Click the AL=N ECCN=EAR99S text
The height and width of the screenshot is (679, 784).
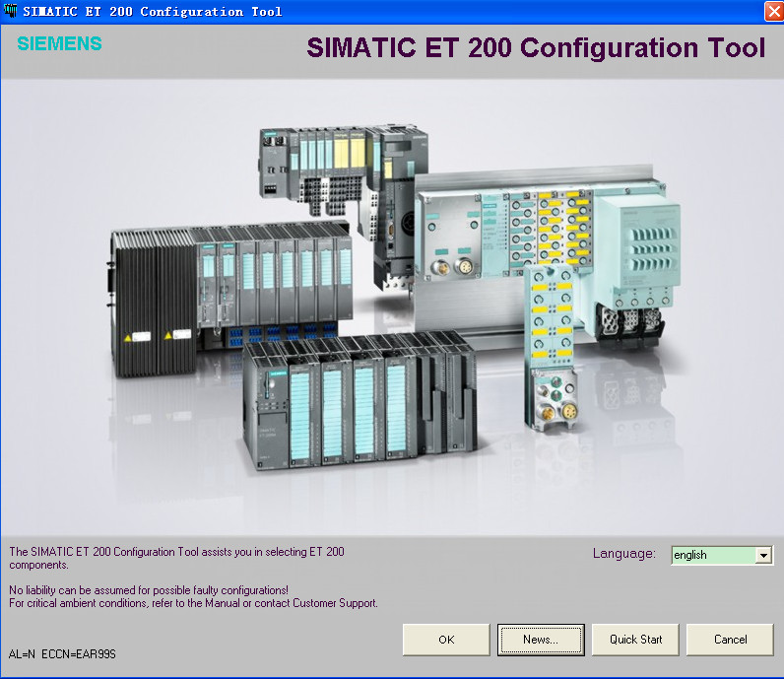pyautogui.click(x=62, y=653)
